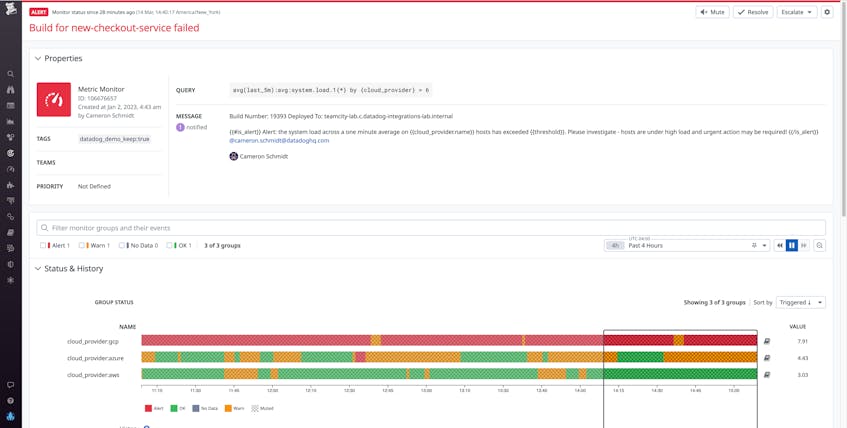
Task: Open notebook icon for cloud_provider:azure row
Action: [x=767, y=358]
